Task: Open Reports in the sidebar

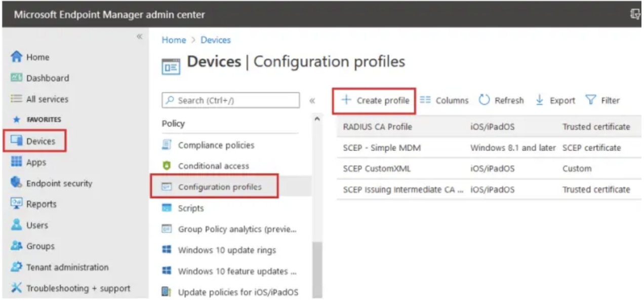Action: (x=42, y=204)
